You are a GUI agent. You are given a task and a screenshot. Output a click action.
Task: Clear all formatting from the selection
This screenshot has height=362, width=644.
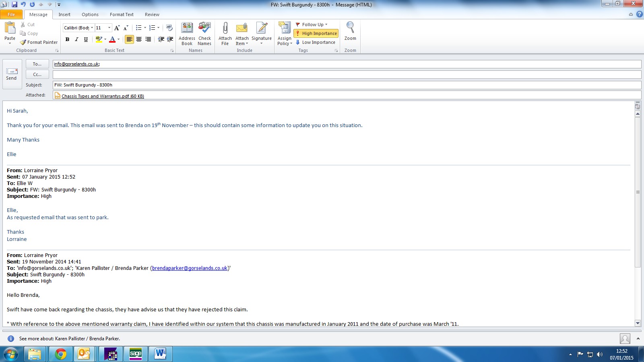tap(169, 28)
